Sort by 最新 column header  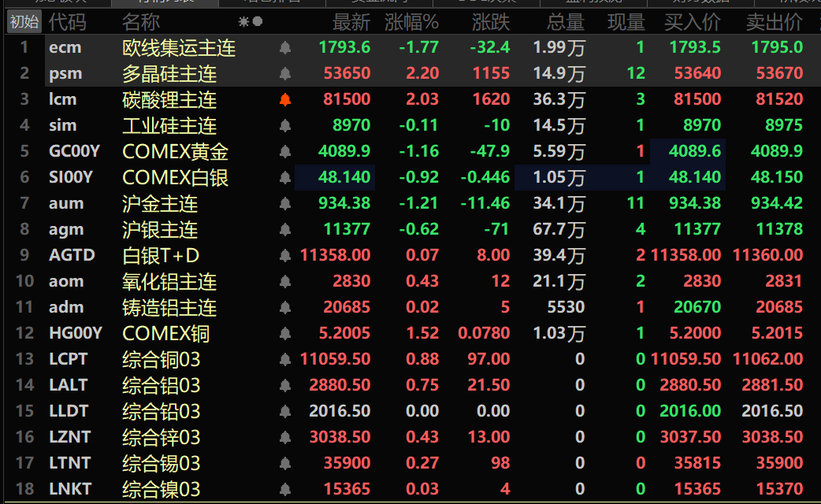pyautogui.click(x=351, y=23)
